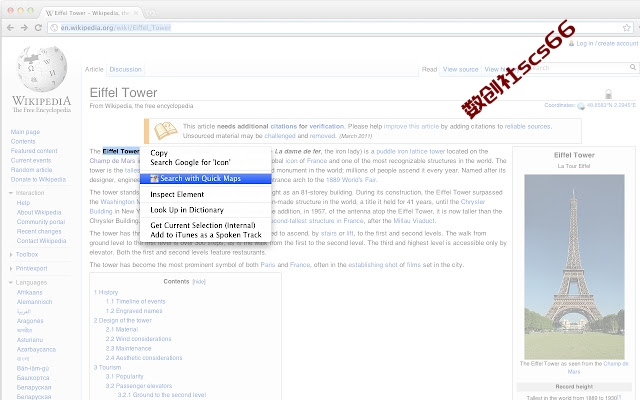Open the About Wikipedia sidebar link
This screenshot has height=400, width=640.
39,212
